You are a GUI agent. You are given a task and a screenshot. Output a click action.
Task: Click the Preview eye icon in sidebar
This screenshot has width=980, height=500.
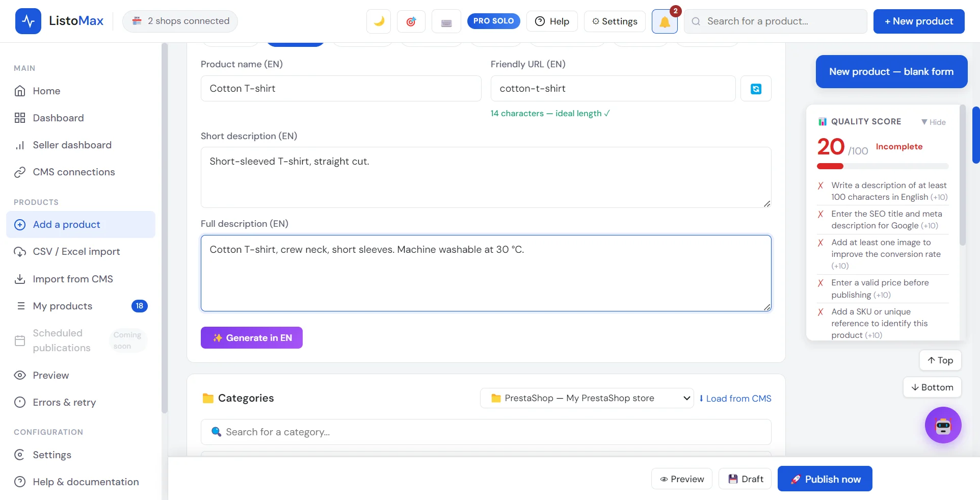20,375
